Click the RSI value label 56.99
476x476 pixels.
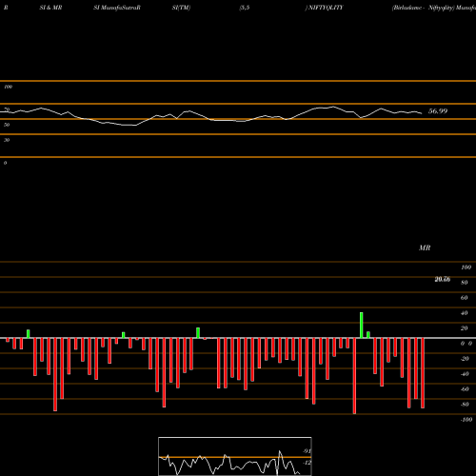click(x=438, y=111)
